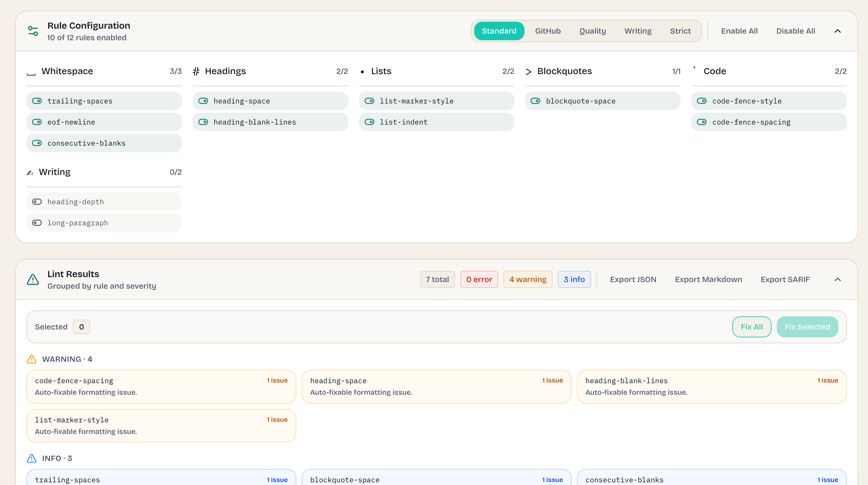Click the Blockquotes chevron icon
The width and height of the screenshot is (868, 485).
coord(528,71)
